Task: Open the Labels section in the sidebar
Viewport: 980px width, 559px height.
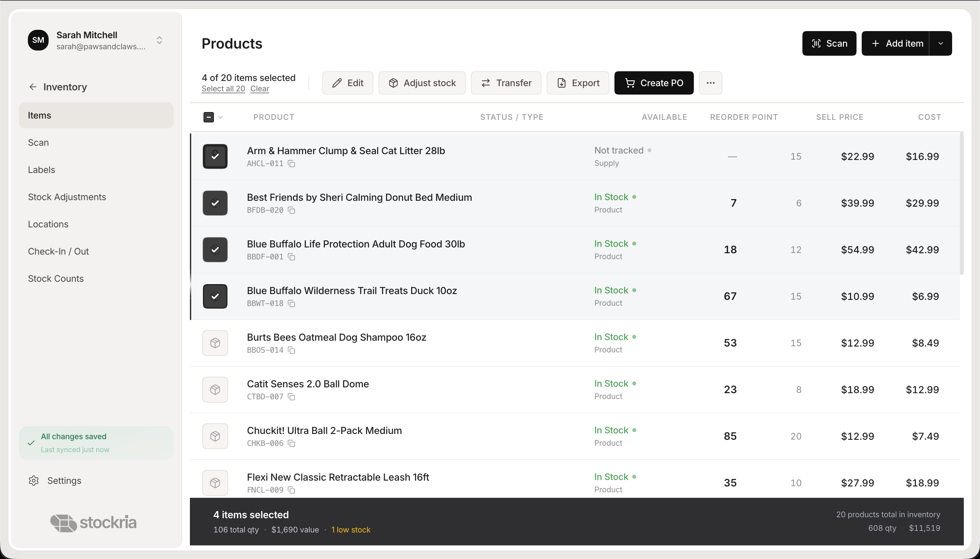Action: coord(41,170)
